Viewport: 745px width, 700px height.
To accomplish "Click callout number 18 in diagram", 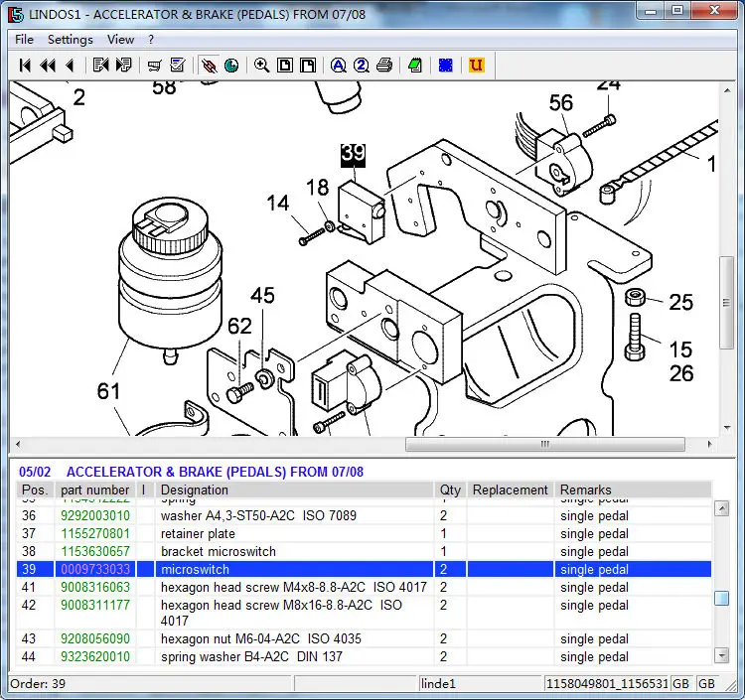I will [318, 187].
